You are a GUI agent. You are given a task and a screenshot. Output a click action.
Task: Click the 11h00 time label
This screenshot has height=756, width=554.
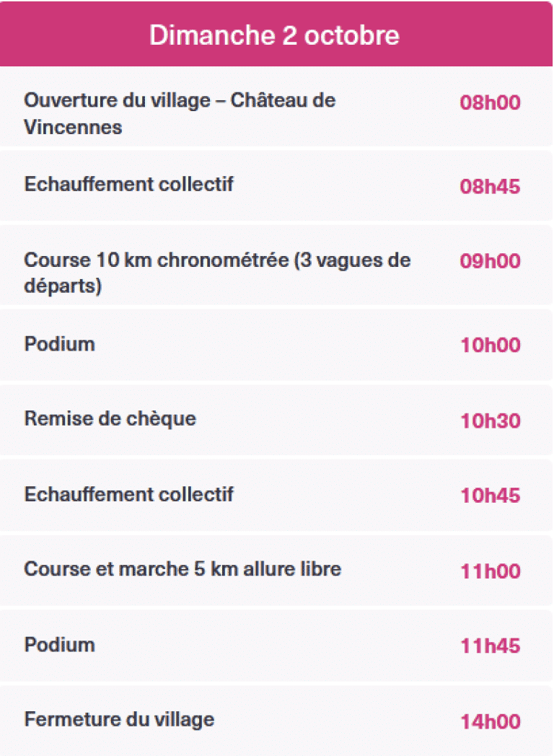pos(491,571)
